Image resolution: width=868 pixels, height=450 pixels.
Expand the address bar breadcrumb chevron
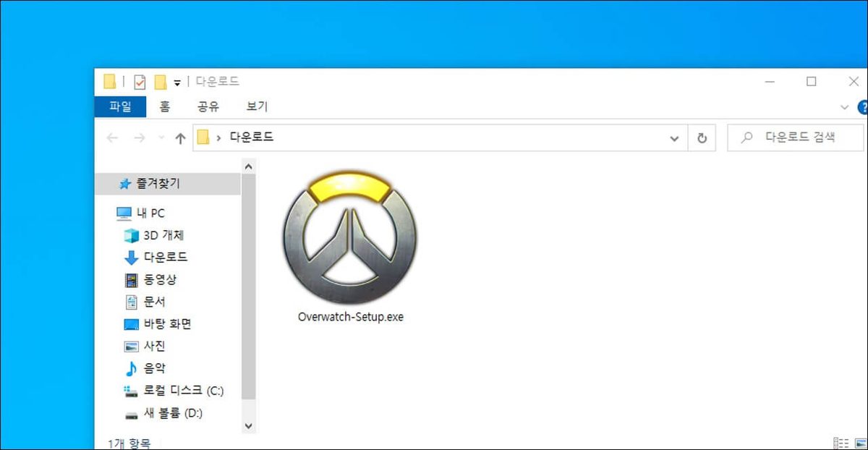point(219,137)
